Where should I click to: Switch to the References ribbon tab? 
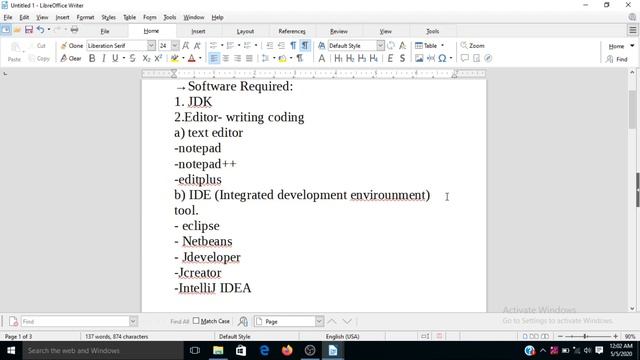click(292, 31)
